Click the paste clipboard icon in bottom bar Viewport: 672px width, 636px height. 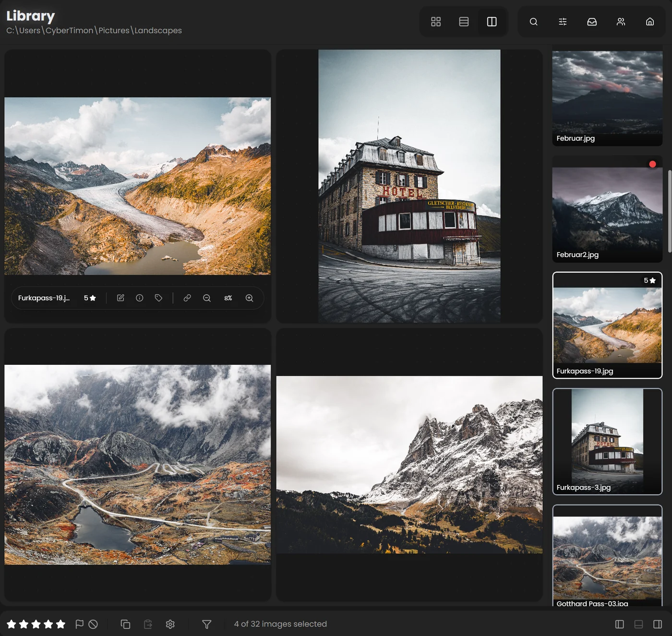point(148,624)
